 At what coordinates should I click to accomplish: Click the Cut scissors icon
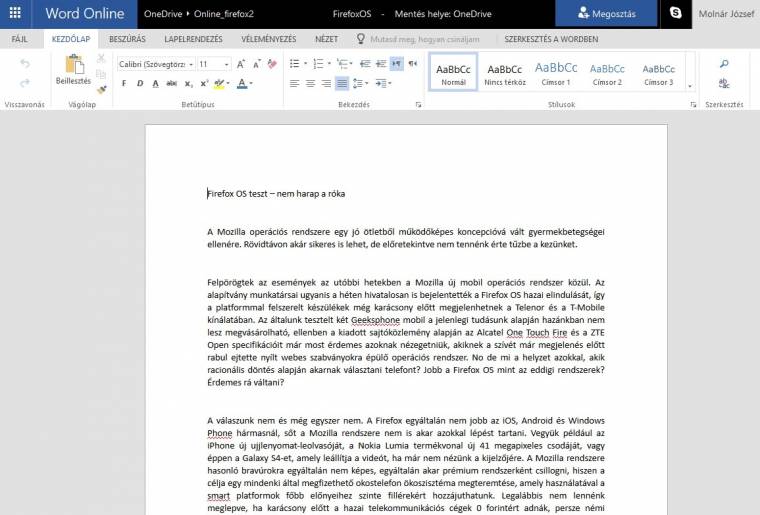tap(101, 58)
